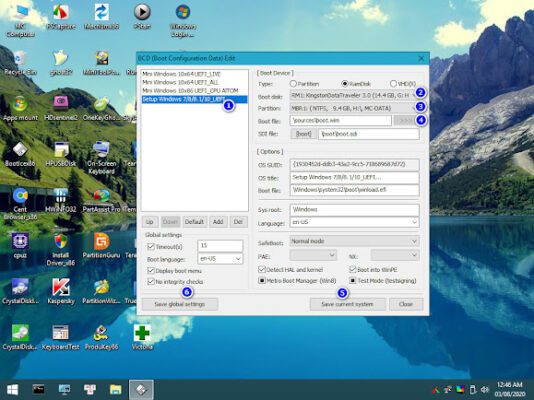534x400 pixels.
Task: Select the VHD(X) boot device type
Action: pos(403,83)
